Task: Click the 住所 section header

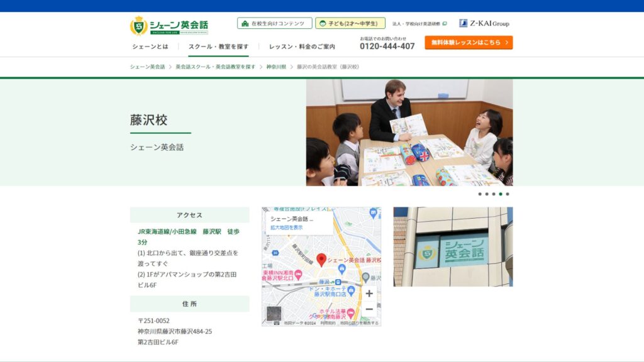Action: (x=190, y=304)
